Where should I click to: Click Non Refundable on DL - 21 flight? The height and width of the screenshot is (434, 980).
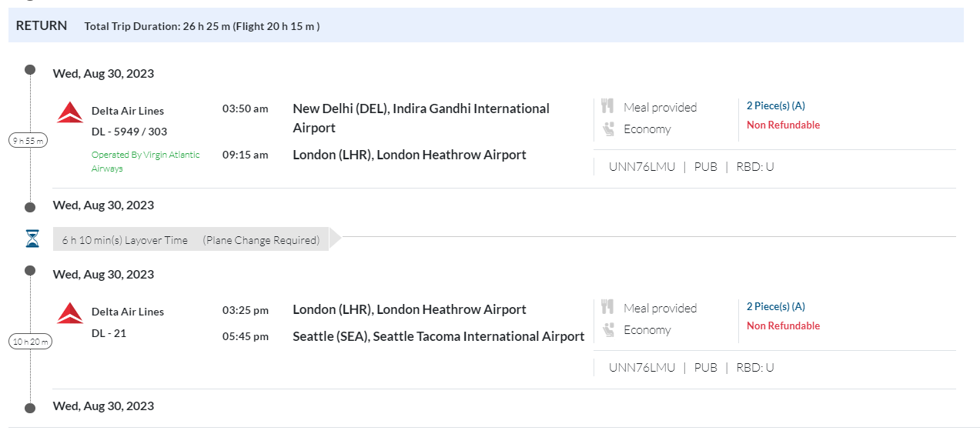point(783,325)
